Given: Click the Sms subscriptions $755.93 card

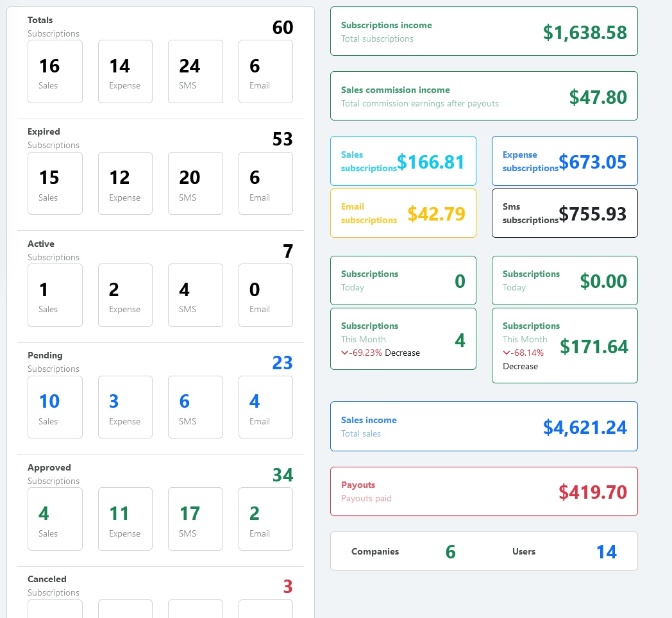Looking at the screenshot, I should 564,213.
